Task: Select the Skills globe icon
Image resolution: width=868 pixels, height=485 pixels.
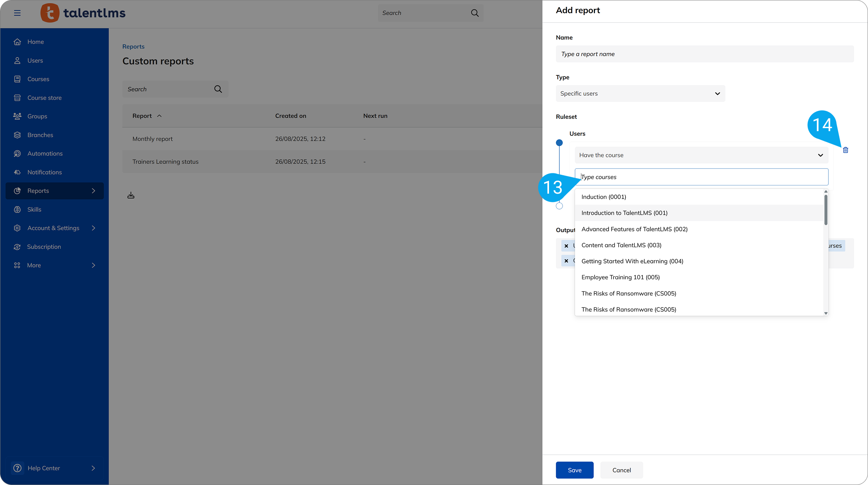Action: [17, 209]
